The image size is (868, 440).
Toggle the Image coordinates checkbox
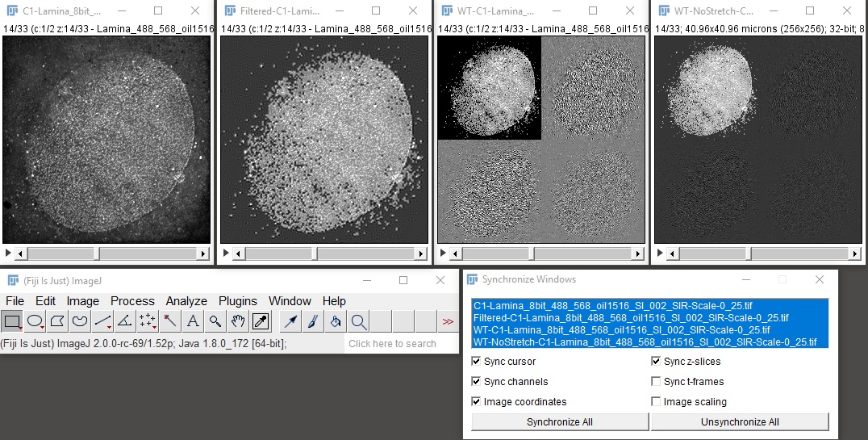476,401
